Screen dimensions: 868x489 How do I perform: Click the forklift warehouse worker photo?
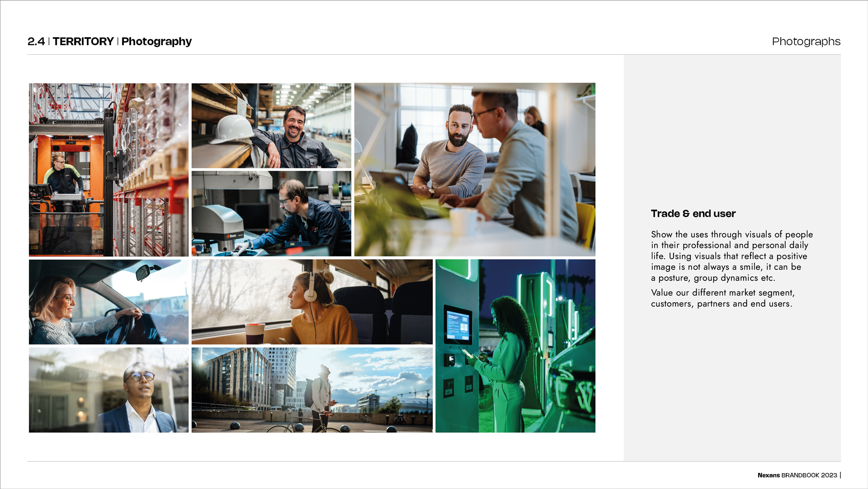pyautogui.click(x=108, y=170)
